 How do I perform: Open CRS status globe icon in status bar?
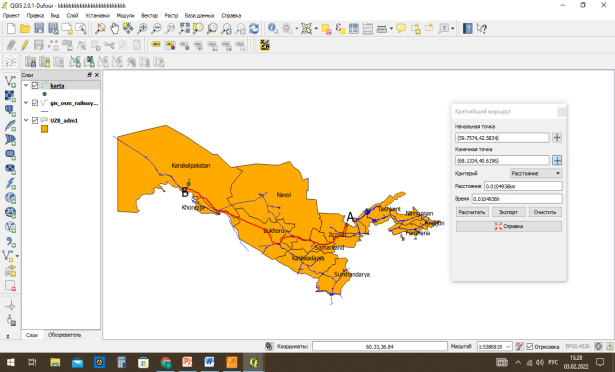598,346
